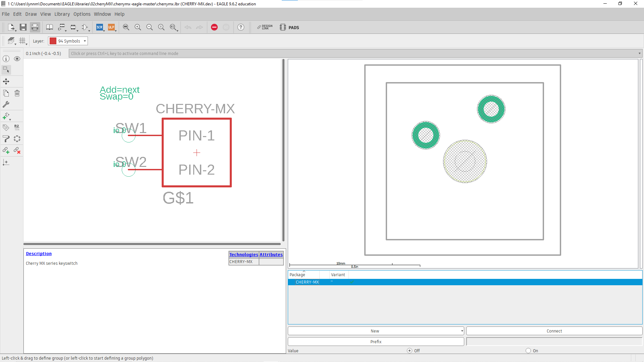644x362 pixels.
Task: Open the File menu
Action: (6, 14)
